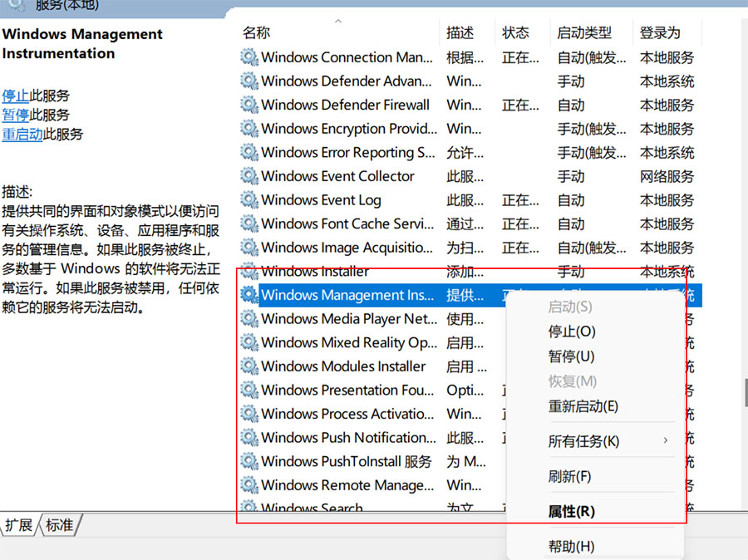Open the 所有任务(K) submenu entry
748x560 pixels.
click(x=583, y=441)
